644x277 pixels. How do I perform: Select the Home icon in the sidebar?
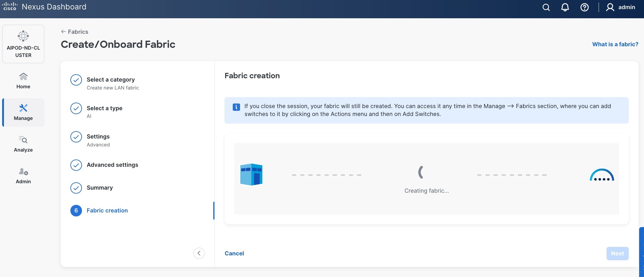[x=23, y=77]
